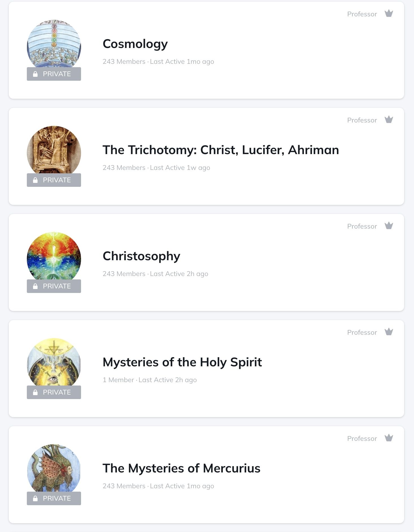Click the crown icon on Christosophy card

[x=389, y=226]
